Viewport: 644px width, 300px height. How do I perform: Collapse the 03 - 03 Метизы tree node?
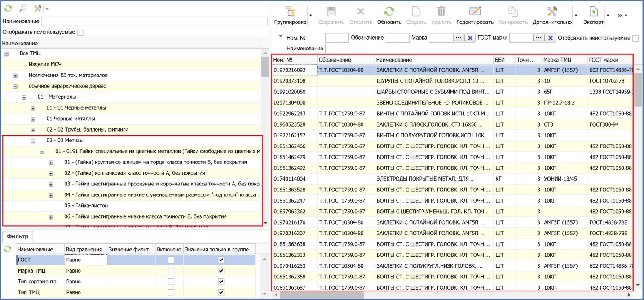[x=33, y=141]
